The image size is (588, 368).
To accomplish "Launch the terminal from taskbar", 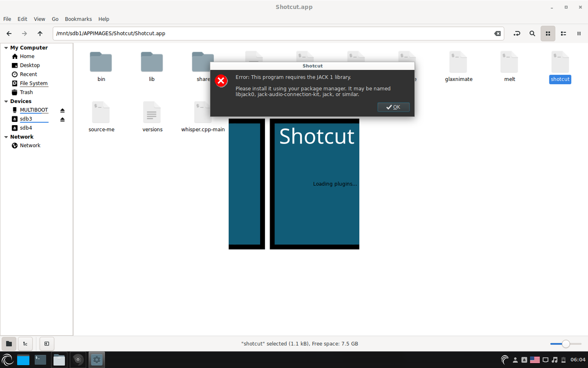I will [x=40, y=360].
